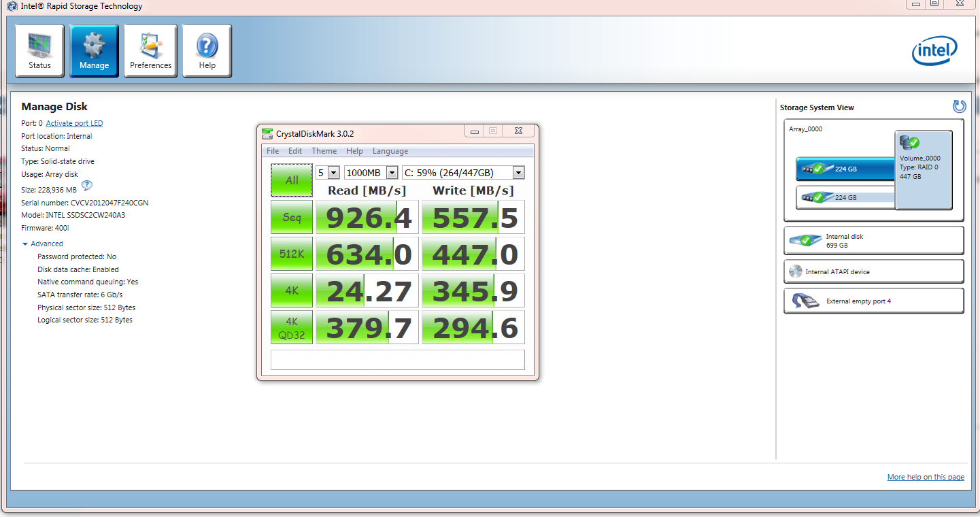
Task: Select the second 224 GB array disk
Action: (x=845, y=197)
